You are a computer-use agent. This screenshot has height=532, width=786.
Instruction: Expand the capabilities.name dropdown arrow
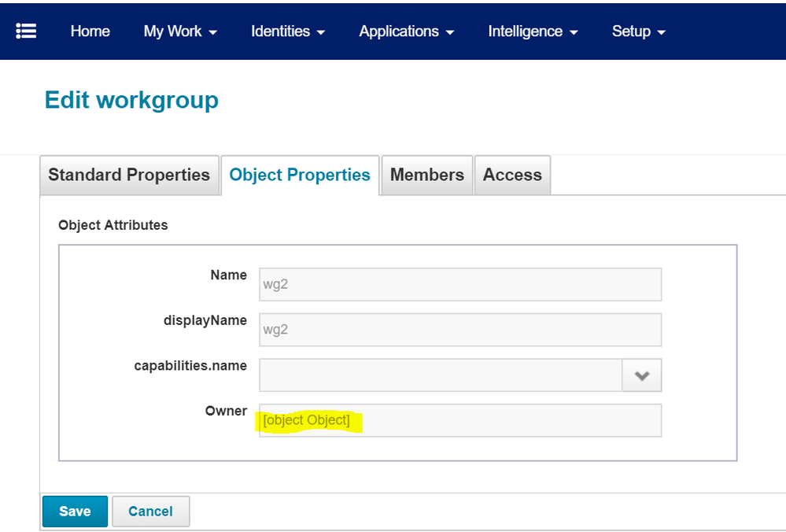point(642,375)
